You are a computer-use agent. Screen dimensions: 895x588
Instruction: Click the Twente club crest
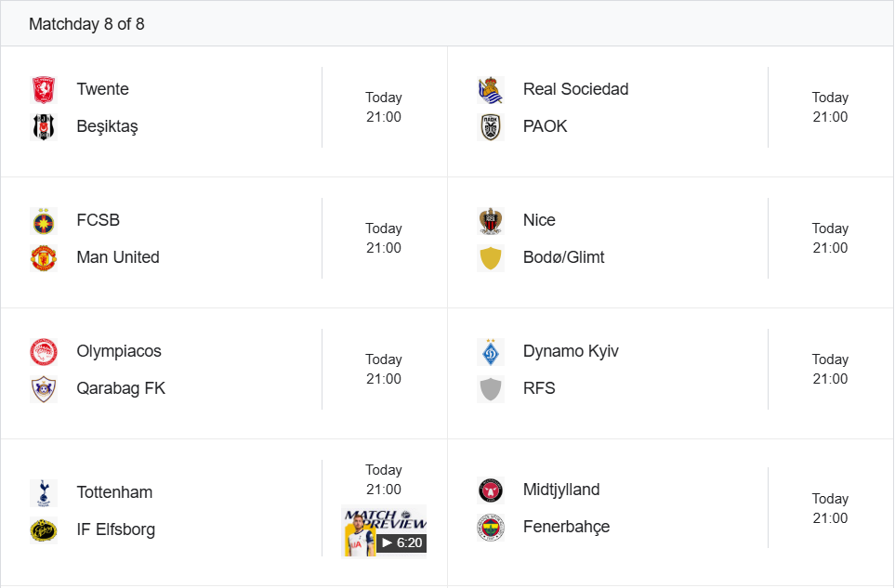pos(44,90)
